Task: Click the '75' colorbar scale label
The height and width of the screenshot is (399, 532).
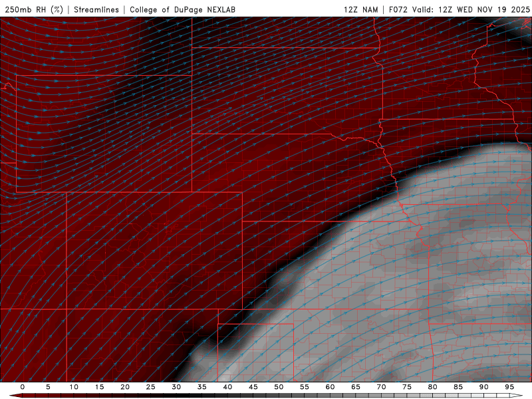Action: pyautogui.click(x=407, y=387)
